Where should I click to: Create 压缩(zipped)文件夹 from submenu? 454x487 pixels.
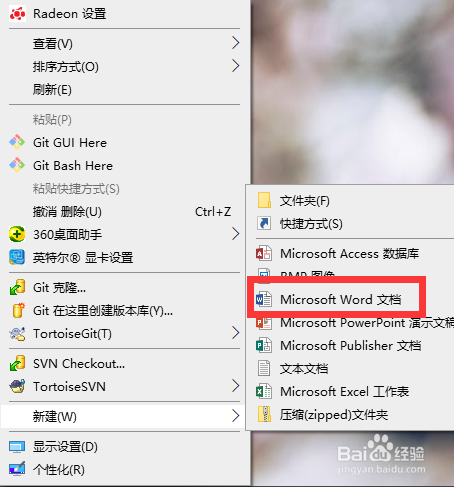(334, 415)
